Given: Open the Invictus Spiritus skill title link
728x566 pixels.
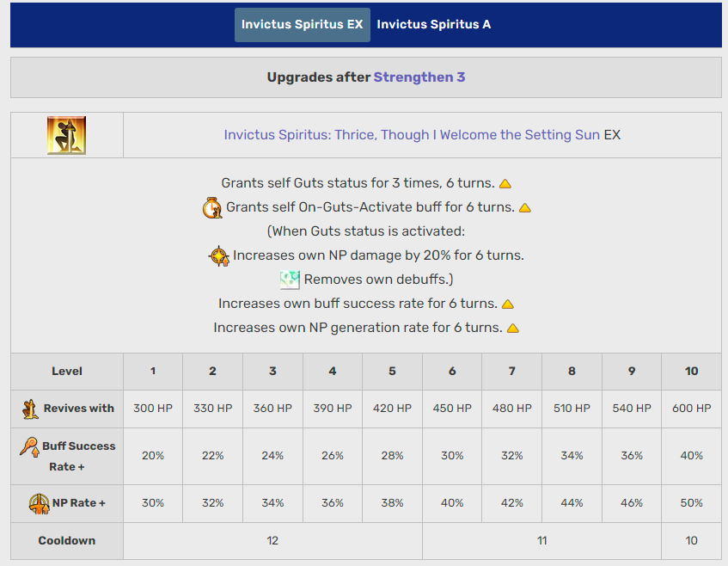Looking at the screenshot, I should click(412, 135).
